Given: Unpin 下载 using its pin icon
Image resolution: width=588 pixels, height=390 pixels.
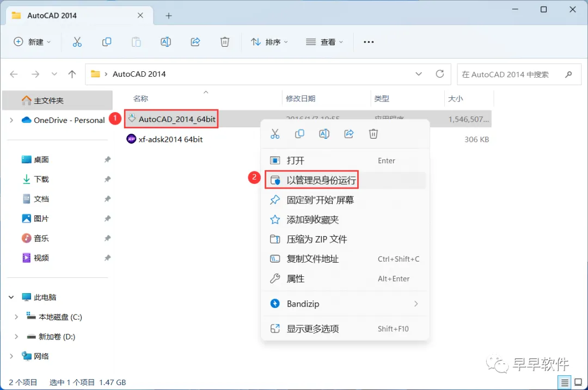Looking at the screenshot, I should coord(107,179).
